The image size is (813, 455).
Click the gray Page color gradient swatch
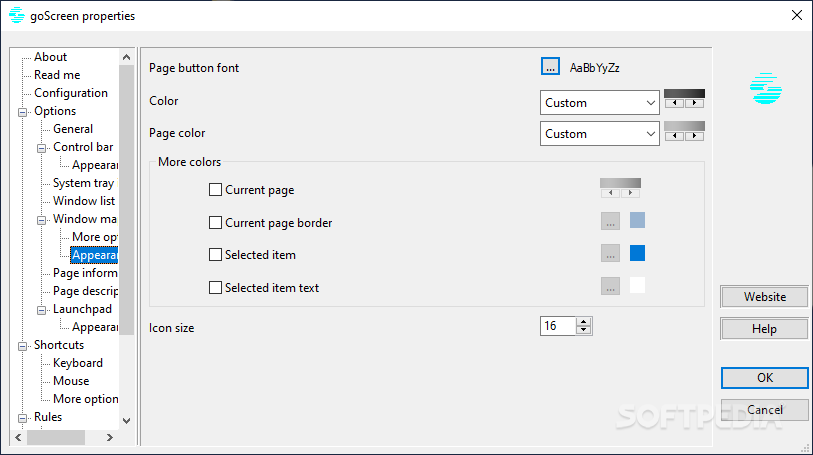click(x=684, y=126)
